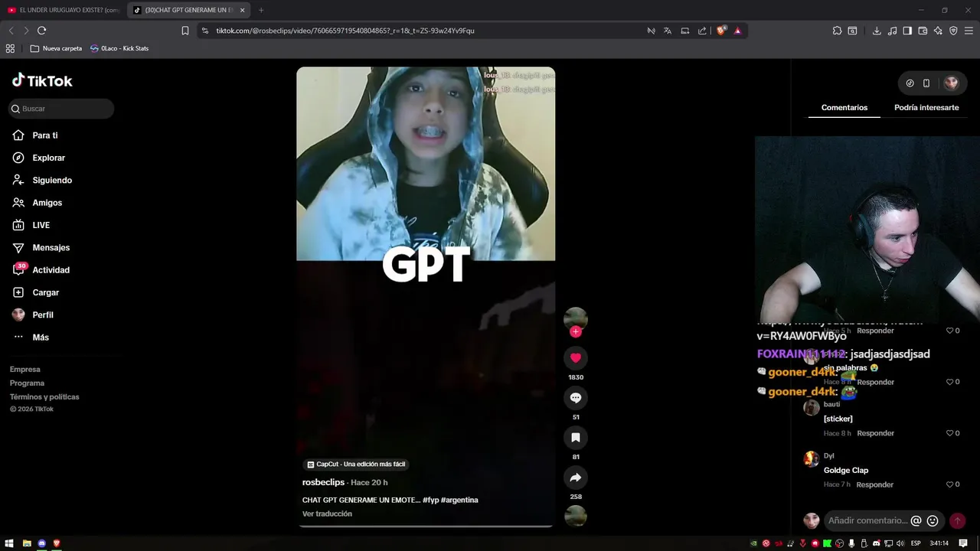Click the CapCut edition badge
This screenshot has height=551, width=980.
(x=356, y=464)
